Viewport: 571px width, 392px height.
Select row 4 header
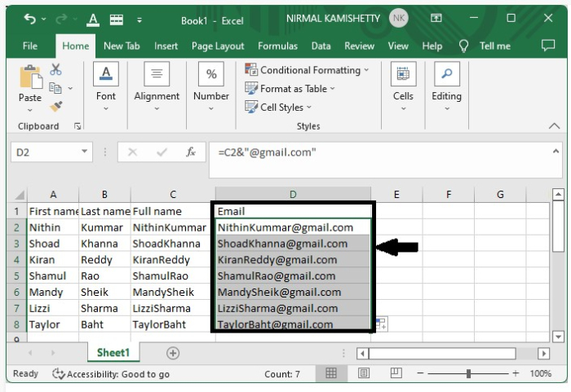[x=17, y=260]
